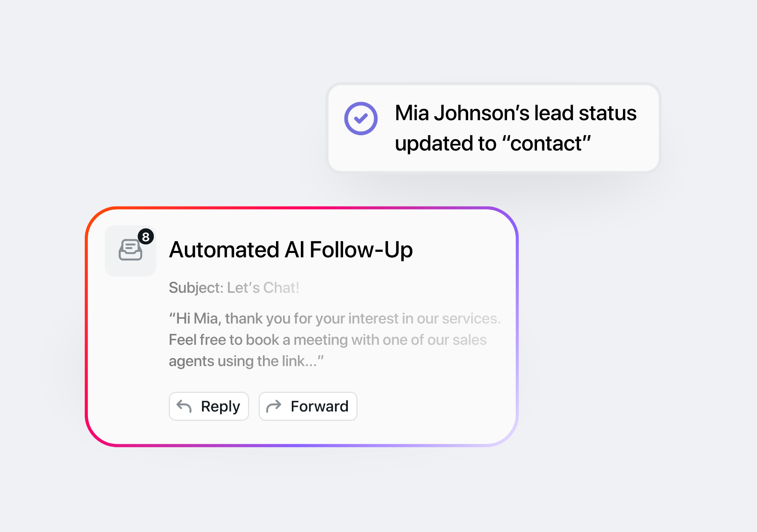Click the "sales" word in the email preview
This screenshot has height=532, width=757.
(x=469, y=340)
